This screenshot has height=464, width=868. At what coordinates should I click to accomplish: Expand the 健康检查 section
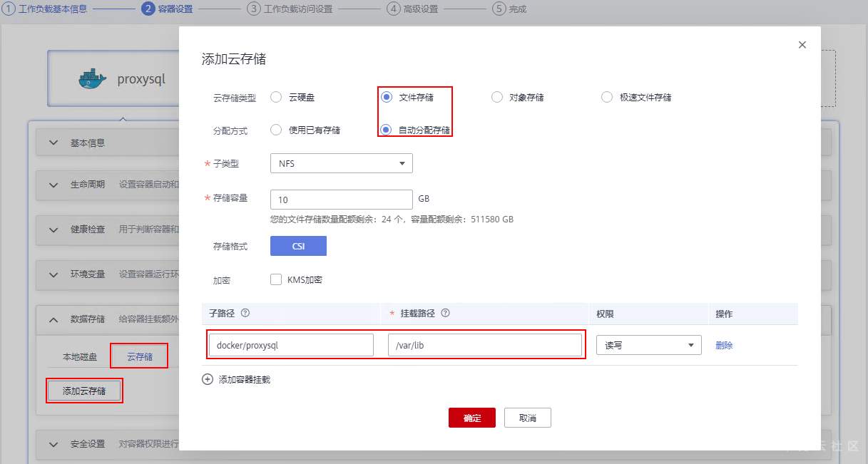point(54,230)
